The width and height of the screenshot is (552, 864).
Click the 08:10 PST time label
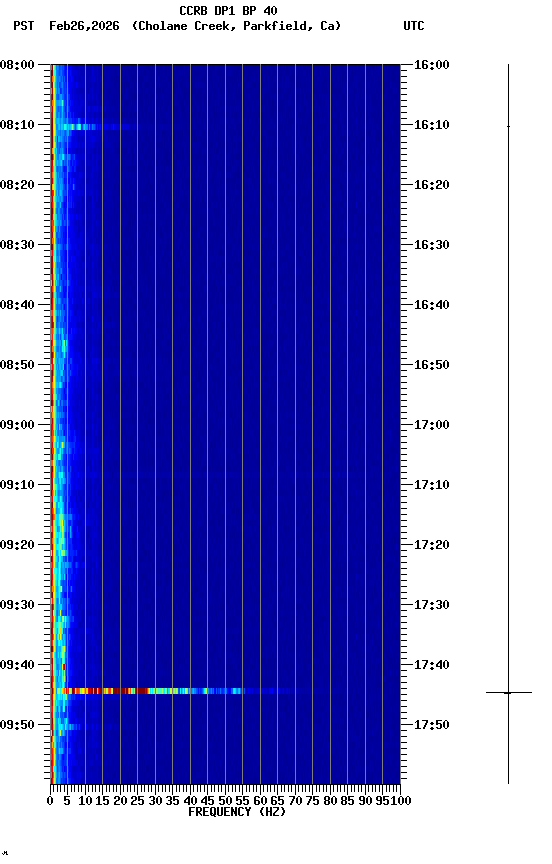17,125
